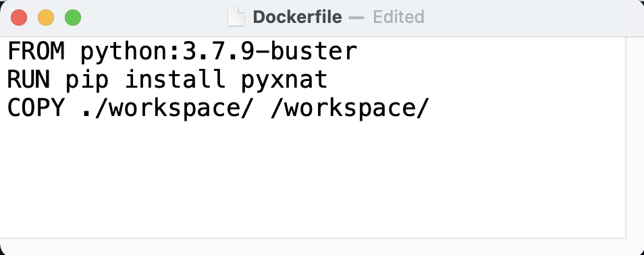This screenshot has height=255, width=644.
Task: Click the word pip
Action: 87,80
